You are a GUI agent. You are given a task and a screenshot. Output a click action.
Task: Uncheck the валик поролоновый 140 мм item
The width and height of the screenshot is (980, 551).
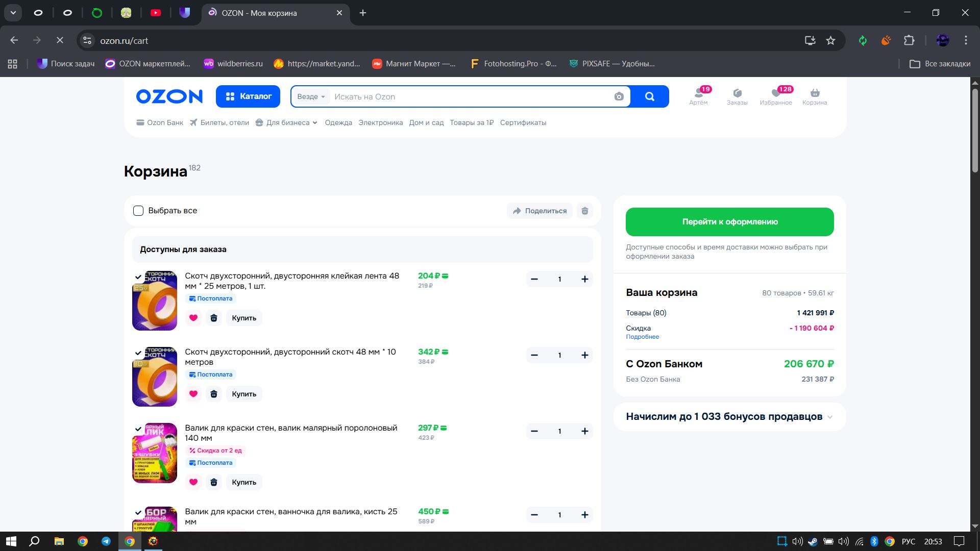(138, 429)
